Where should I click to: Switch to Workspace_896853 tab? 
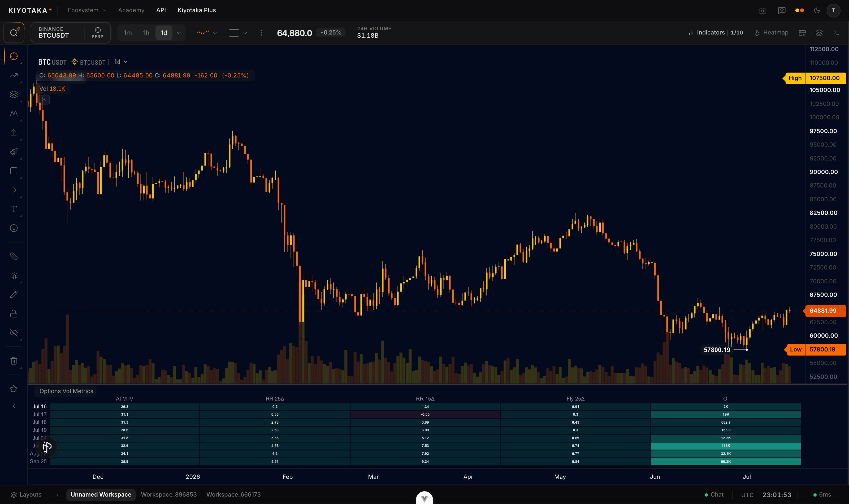point(169,494)
